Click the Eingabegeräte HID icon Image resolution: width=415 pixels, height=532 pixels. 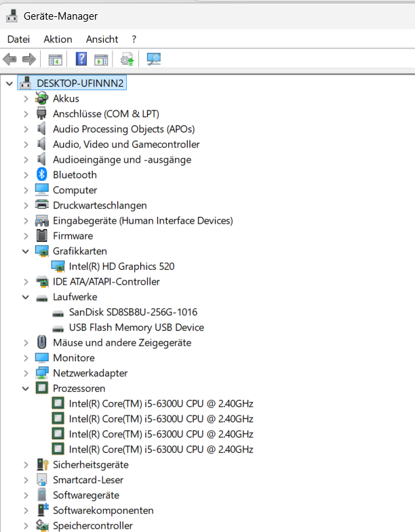coord(42,220)
